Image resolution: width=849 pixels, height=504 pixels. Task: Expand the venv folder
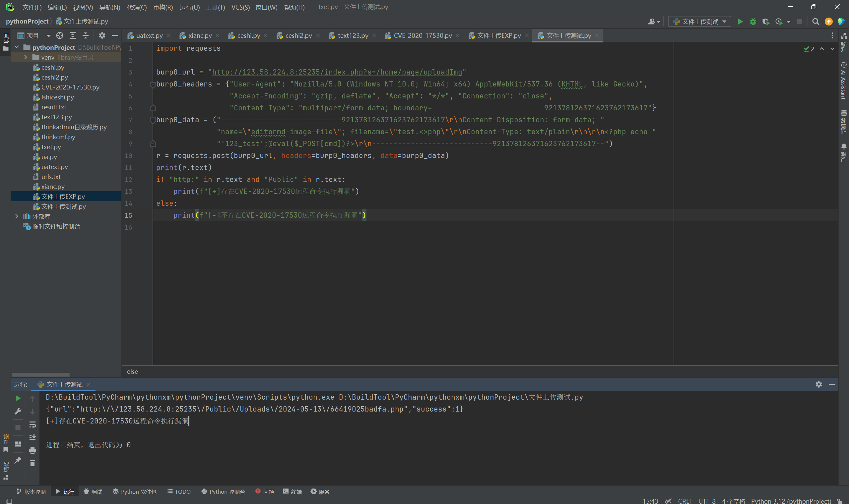tap(26, 57)
